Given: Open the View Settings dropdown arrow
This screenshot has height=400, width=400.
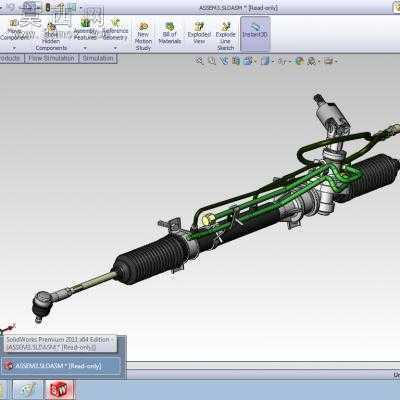Looking at the screenshot, I should (x=336, y=61).
